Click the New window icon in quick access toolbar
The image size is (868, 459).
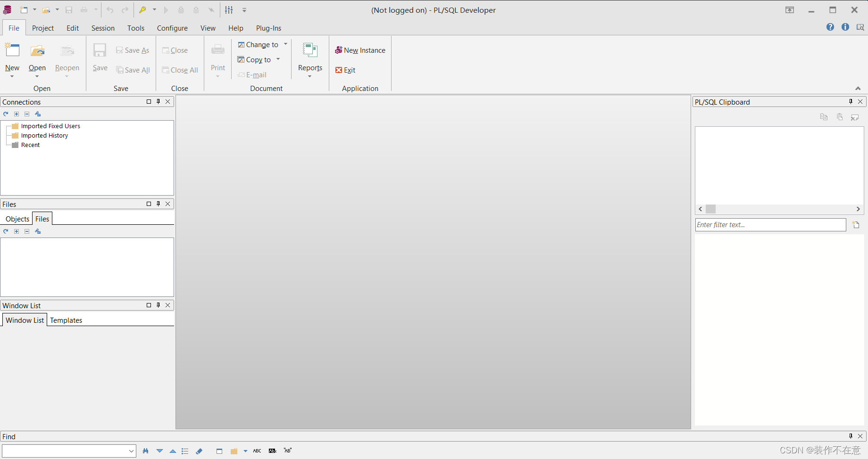point(24,10)
